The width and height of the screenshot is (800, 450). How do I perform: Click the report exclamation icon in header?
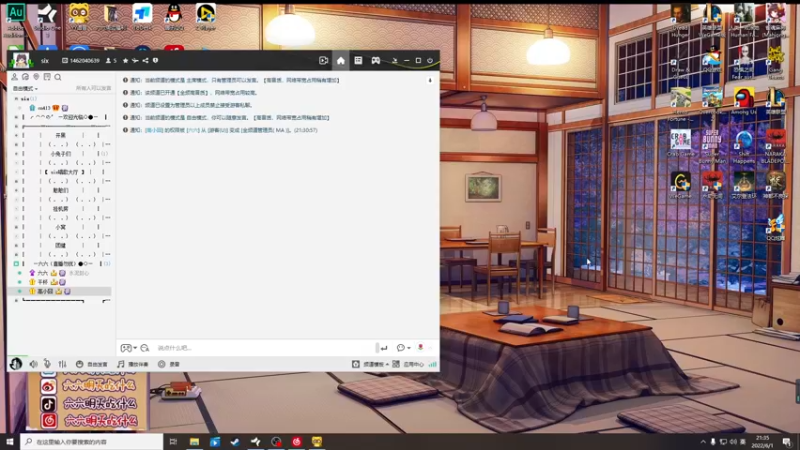click(156, 60)
